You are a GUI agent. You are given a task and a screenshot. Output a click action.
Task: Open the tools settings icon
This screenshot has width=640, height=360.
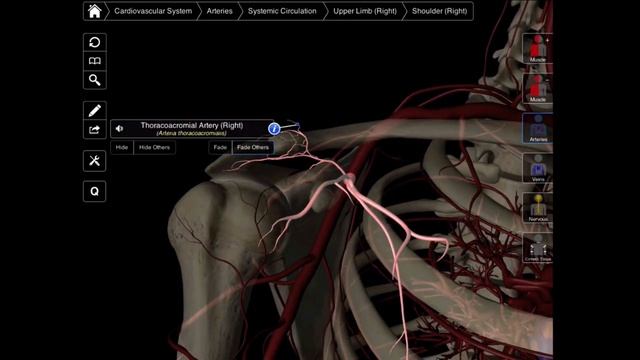click(95, 160)
